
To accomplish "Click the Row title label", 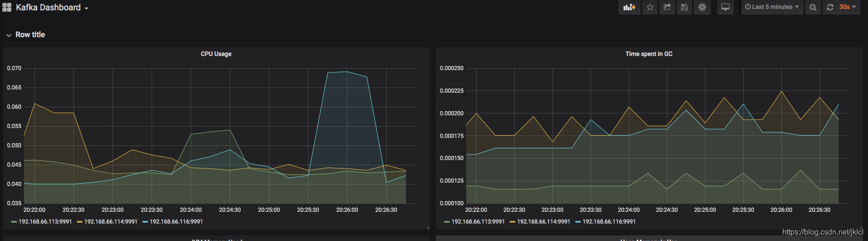I will [x=30, y=35].
